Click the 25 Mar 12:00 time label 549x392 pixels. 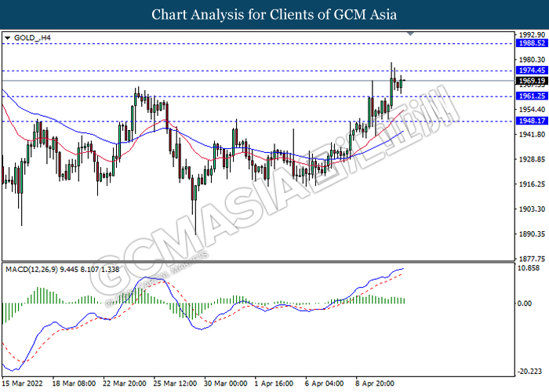click(175, 383)
